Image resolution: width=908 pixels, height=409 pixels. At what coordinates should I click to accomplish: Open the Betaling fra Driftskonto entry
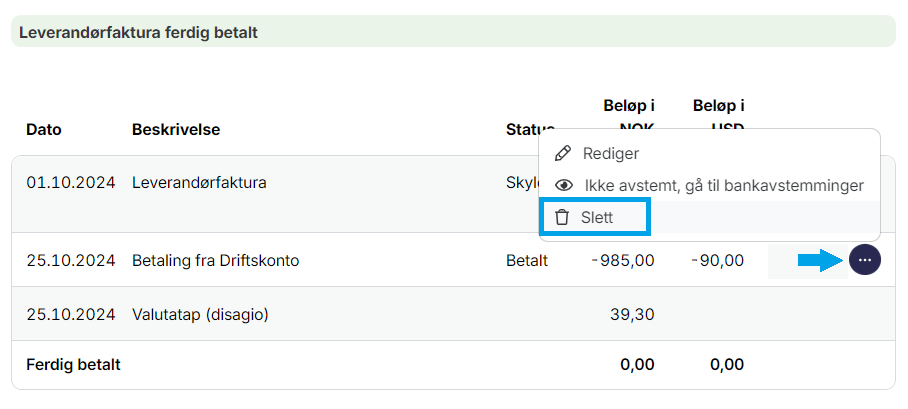(215, 261)
